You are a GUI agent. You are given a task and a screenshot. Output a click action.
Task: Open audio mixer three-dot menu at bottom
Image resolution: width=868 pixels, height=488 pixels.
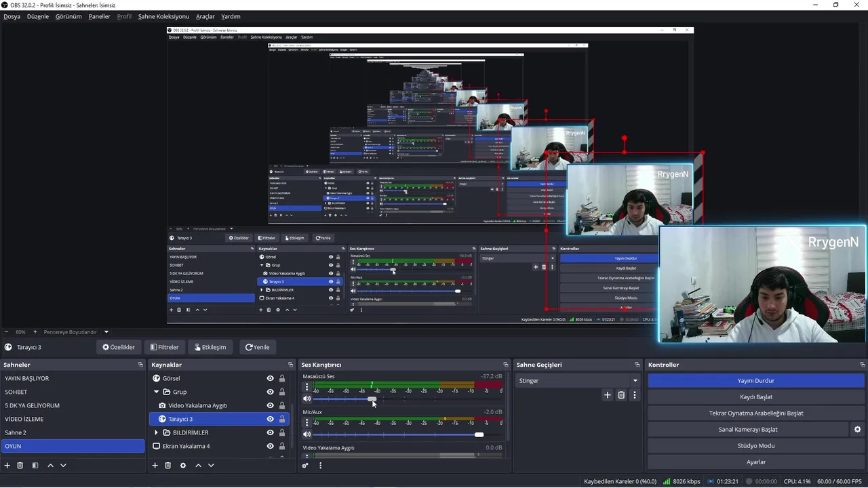coord(320,466)
